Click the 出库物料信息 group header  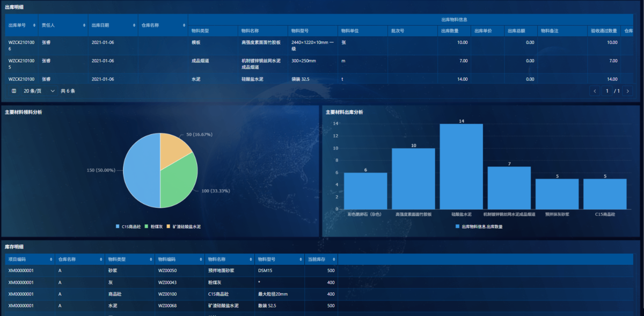pyautogui.click(x=453, y=20)
